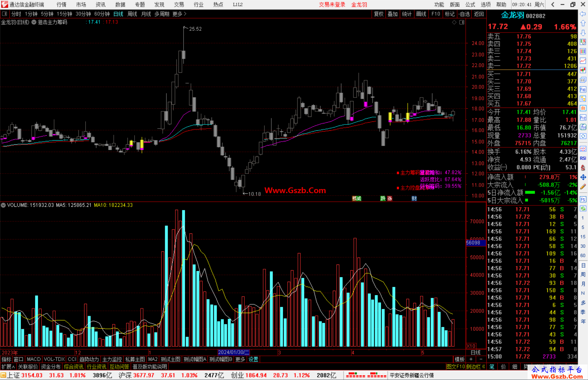Click the F10 company info sidebar icon
The height and width of the screenshot is (380, 588).
pyautogui.click(x=583, y=89)
